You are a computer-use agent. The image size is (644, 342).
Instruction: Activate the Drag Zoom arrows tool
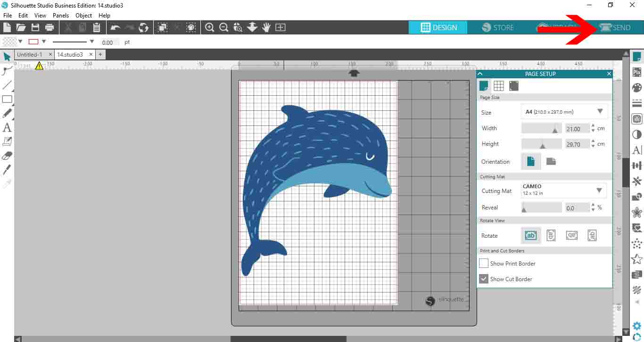point(252,27)
